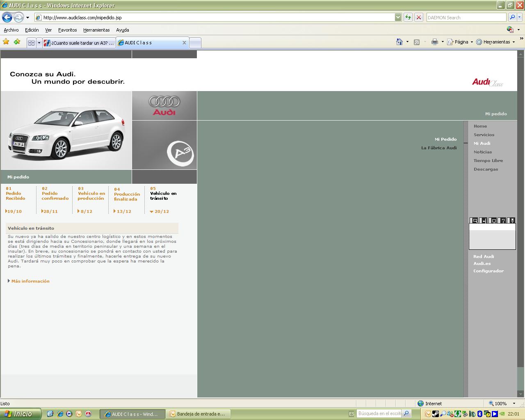Image resolution: width=525 pixels, height=420 pixels.
Task: Click the address bar URL field
Action: click(x=217, y=17)
